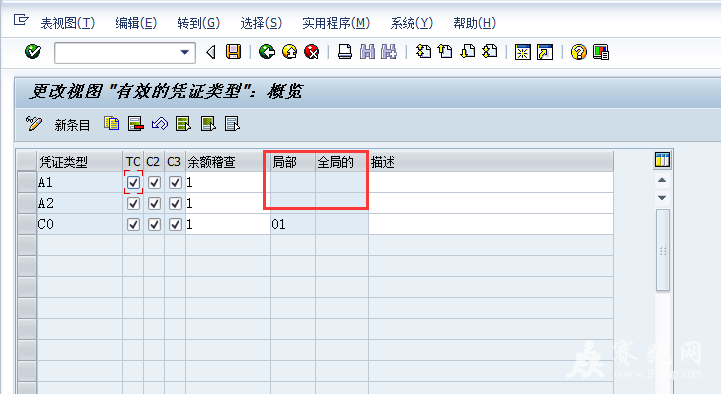Go to Last Page icon
The width and height of the screenshot is (721, 394).
pos(490,51)
